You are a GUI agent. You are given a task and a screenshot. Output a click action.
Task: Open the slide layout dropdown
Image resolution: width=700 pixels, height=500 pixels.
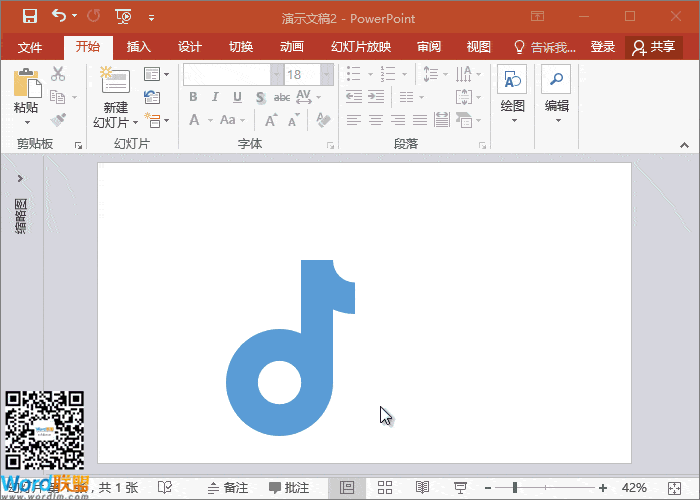[156, 74]
